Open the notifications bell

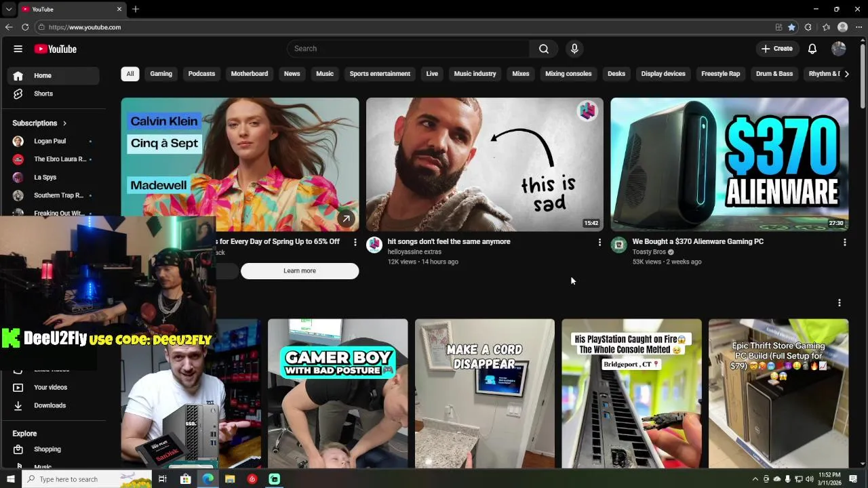812,49
